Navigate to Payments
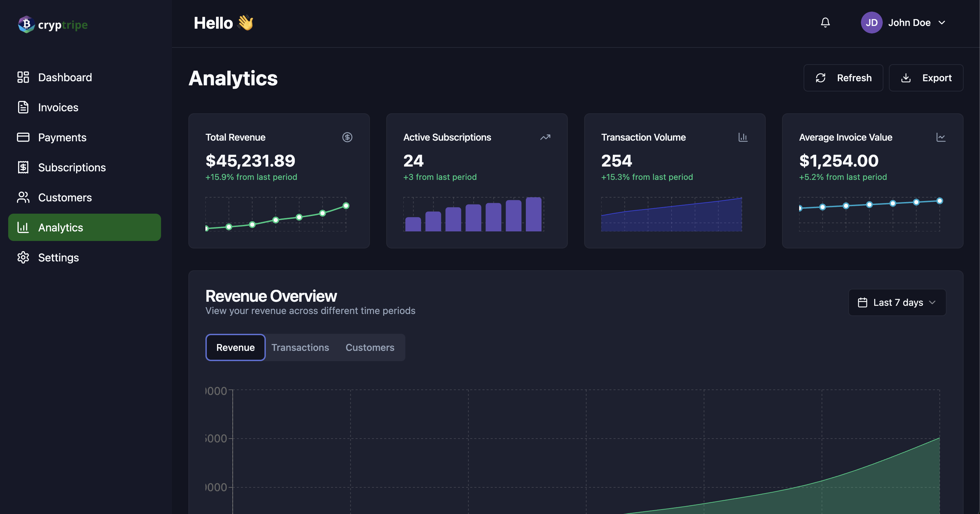Image resolution: width=980 pixels, height=514 pixels. coord(85,137)
